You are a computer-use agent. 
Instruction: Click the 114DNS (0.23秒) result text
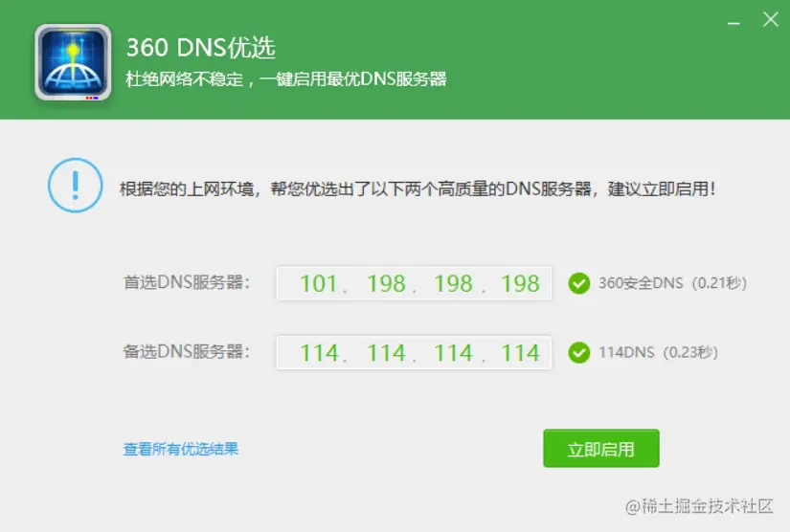(658, 352)
